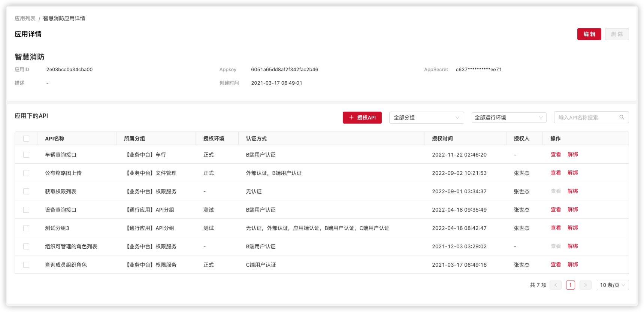Click 查看 for 查询成员组织角色
The width and height of the screenshot is (644, 312).
(x=556, y=264)
